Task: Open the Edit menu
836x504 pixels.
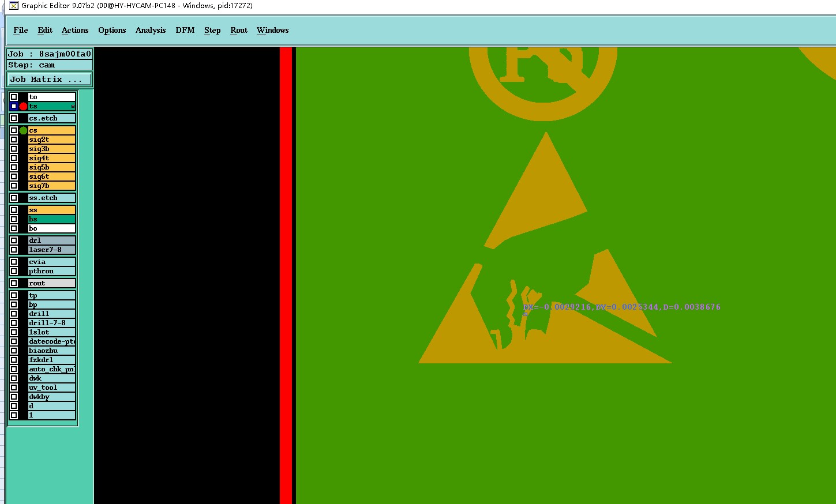Action: 45,31
